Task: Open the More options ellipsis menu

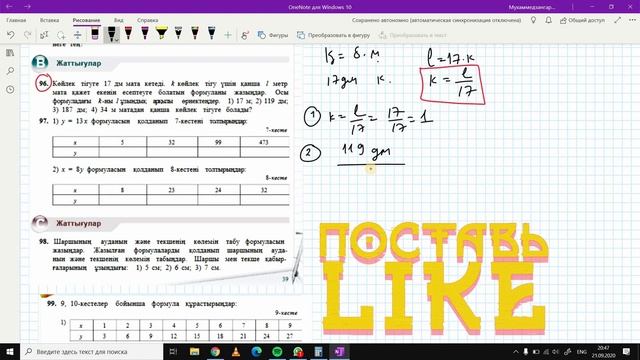Action: point(632,20)
